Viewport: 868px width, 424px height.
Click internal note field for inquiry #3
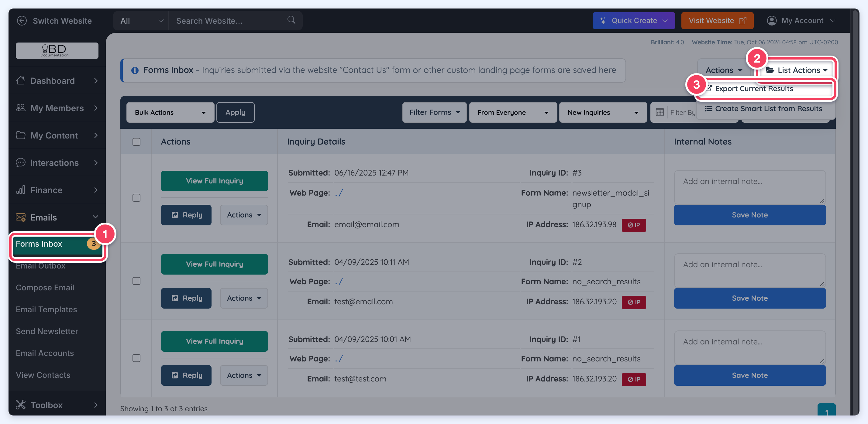(x=750, y=187)
